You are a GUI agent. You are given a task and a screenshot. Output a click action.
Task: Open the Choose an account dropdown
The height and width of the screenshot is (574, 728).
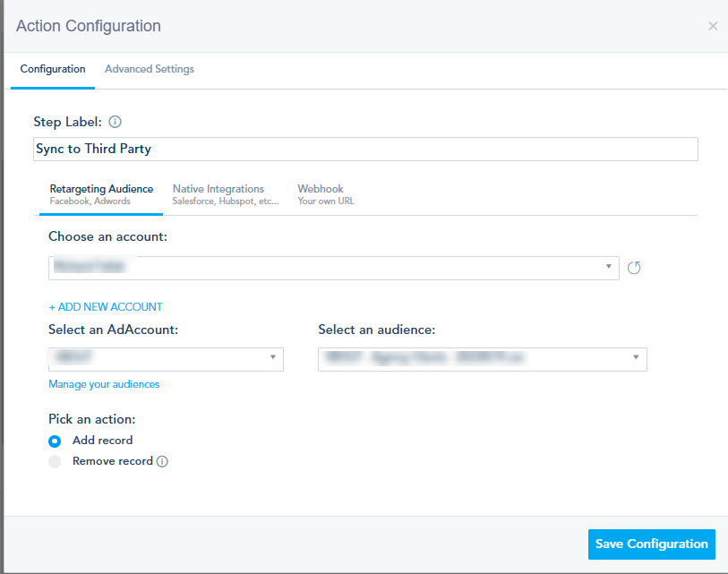point(333,268)
